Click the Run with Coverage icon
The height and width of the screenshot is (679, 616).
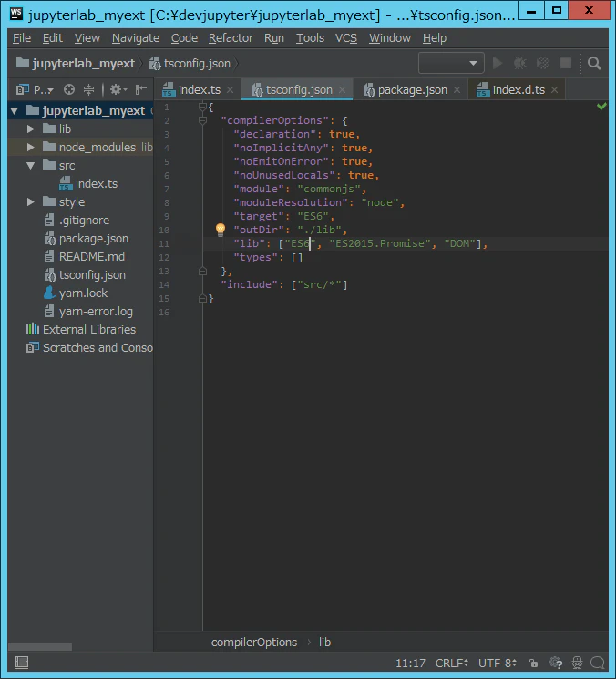coord(543,63)
